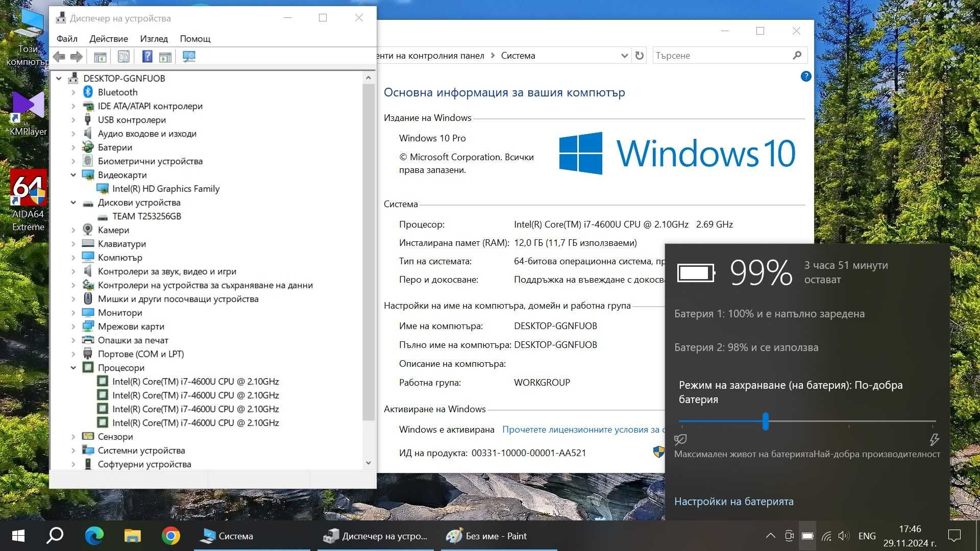
Task: Select Софтуерни устройства tree item
Action: (x=144, y=464)
